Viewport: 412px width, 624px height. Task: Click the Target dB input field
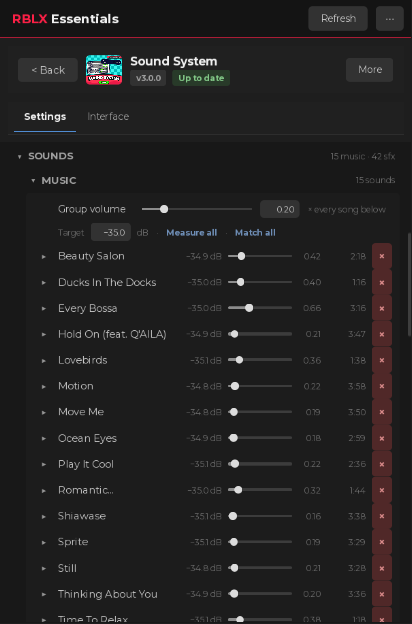pyautogui.click(x=111, y=232)
